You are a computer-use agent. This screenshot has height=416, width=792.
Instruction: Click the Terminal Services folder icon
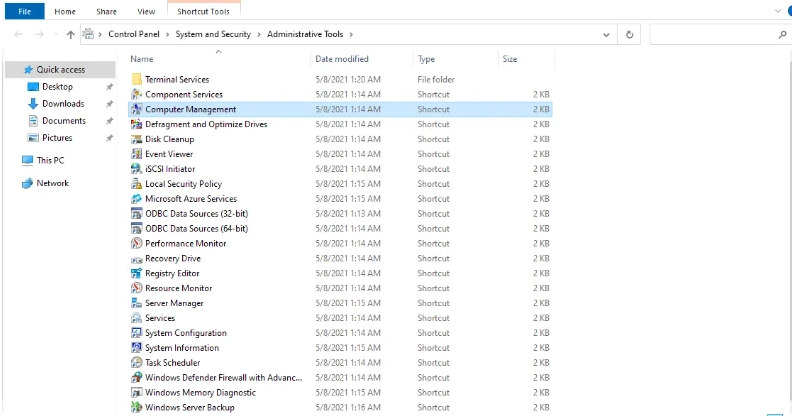click(137, 79)
